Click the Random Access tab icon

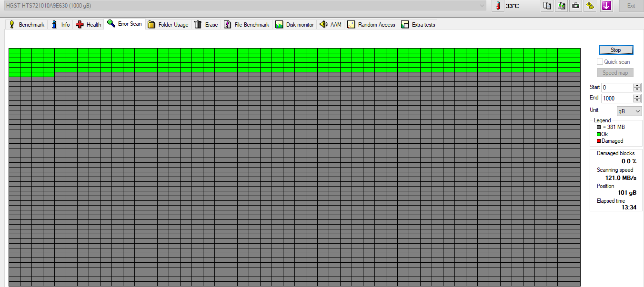[351, 24]
